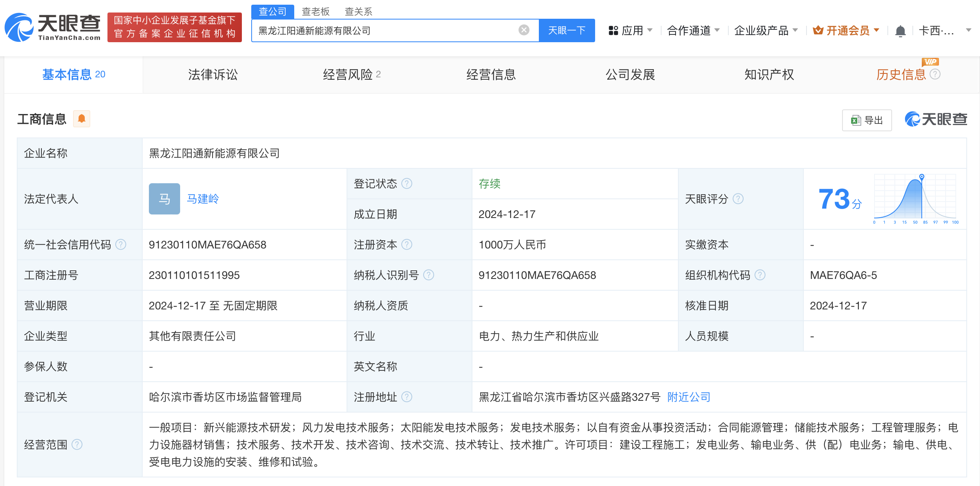Click the TianYanCha logo in header
980x486 pixels.
click(53, 27)
